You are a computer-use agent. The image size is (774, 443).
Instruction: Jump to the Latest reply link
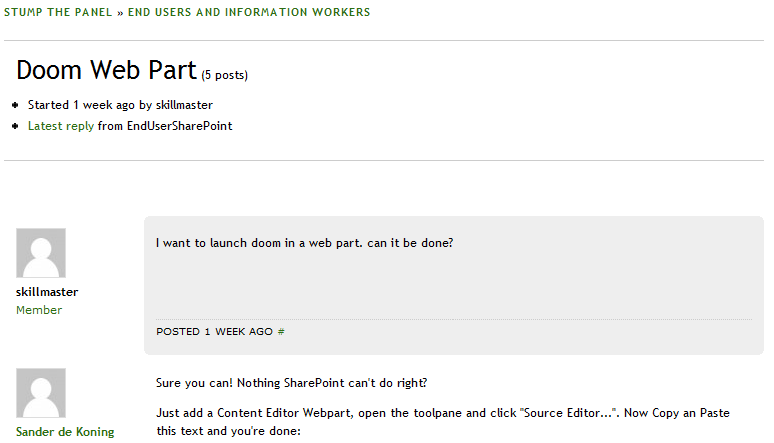pos(60,126)
